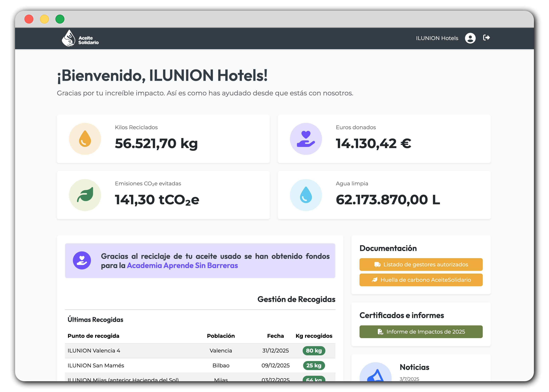Click the purple heart-in-hand donation icon

point(306,139)
